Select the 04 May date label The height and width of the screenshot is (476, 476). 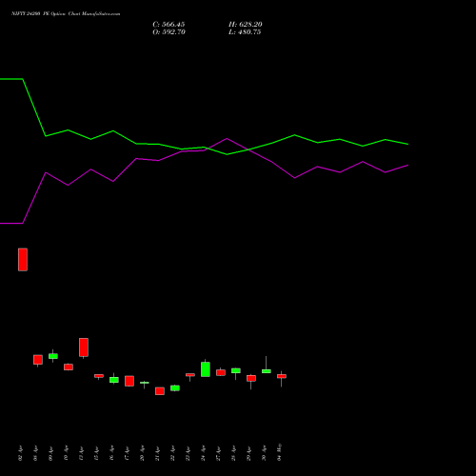pyautogui.click(x=280, y=452)
